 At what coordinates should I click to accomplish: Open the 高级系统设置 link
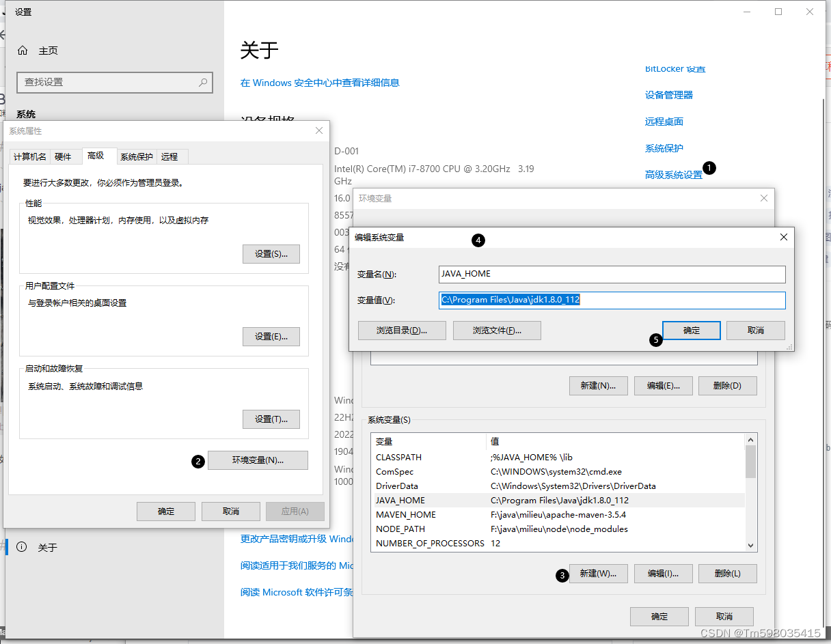[x=674, y=175]
